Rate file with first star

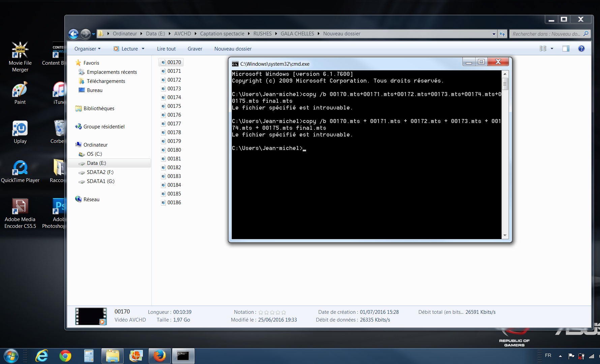(x=261, y=312)
